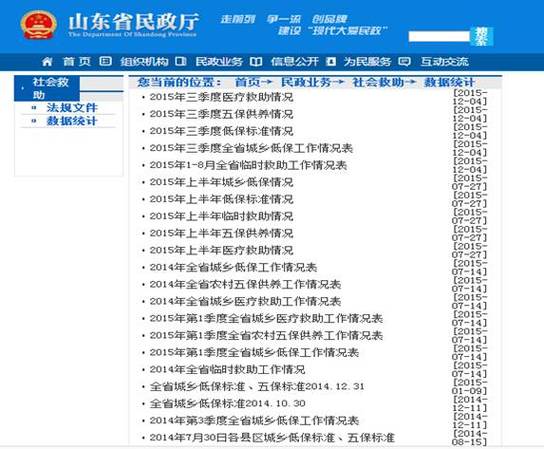The image size is (544, 449).
Task: Open 2015年上半年医疗救助情况
Action: tap(221, 250)
